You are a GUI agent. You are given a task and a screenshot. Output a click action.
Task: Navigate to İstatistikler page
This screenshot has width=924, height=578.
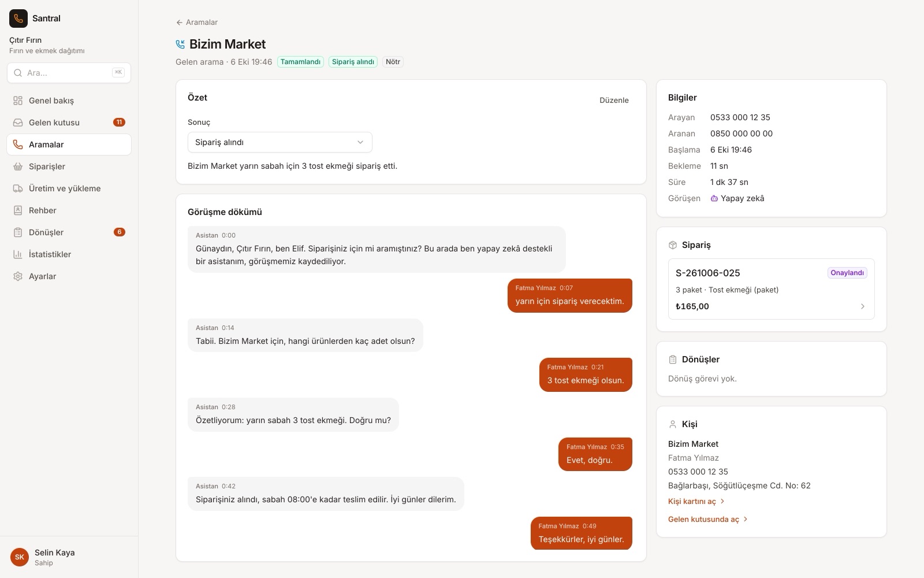point(69,254)
